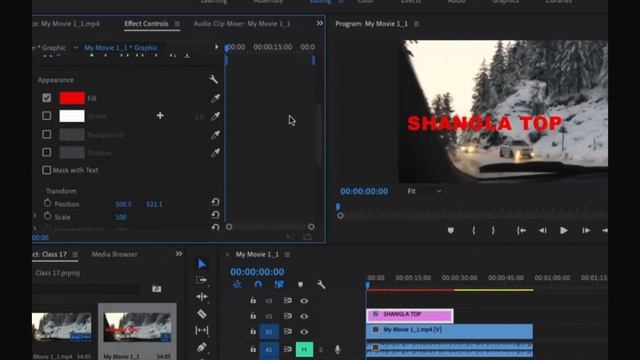
Task: Select My Movie 1_1 sequence thumbnail
Action: tap(138, 327)
